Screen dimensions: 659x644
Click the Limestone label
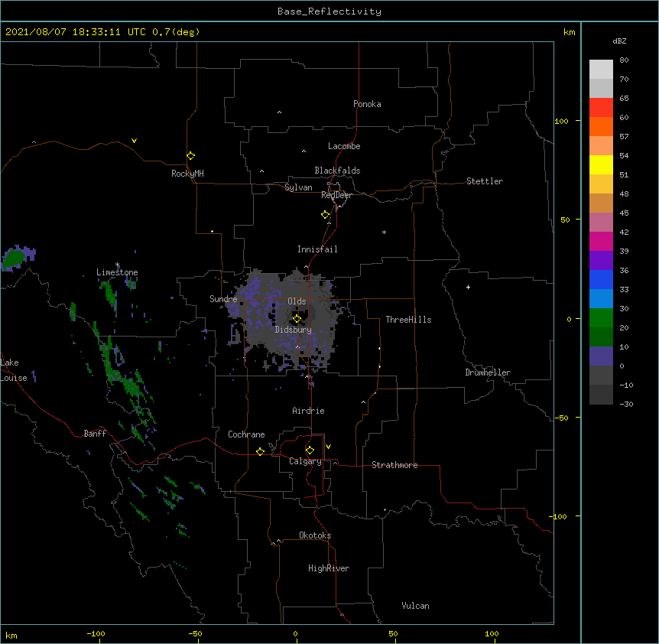tap(117, 272)
